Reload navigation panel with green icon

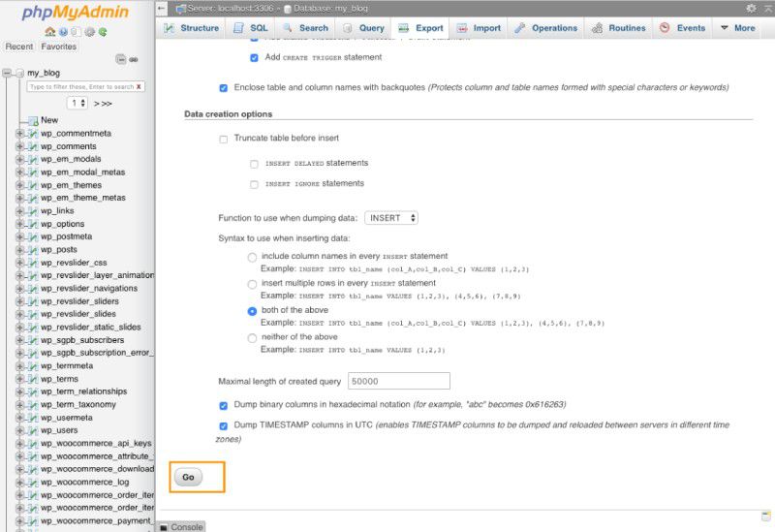(x=103, y=32)
